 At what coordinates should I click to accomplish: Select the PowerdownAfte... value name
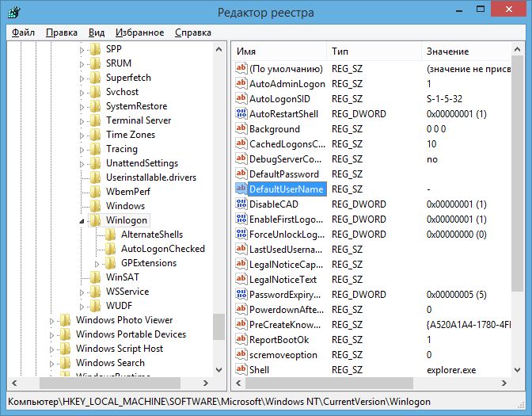(287, 309)
